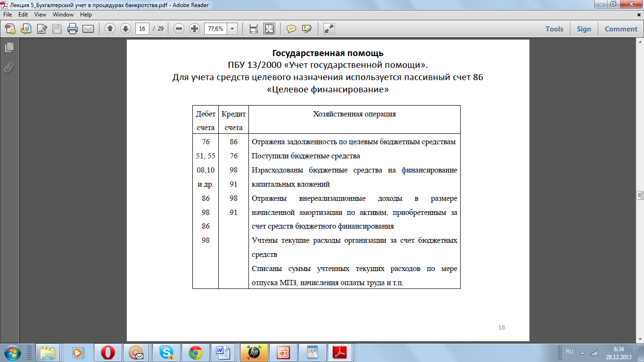Open the Tools pane
Screen dimensions: 644x362
[554, 29]
